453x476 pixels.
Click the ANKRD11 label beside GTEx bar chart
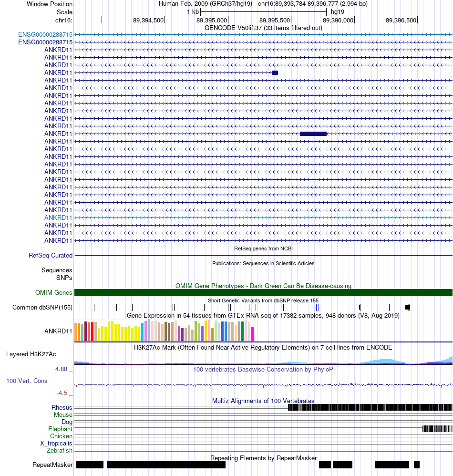click(x=58, y=331)
